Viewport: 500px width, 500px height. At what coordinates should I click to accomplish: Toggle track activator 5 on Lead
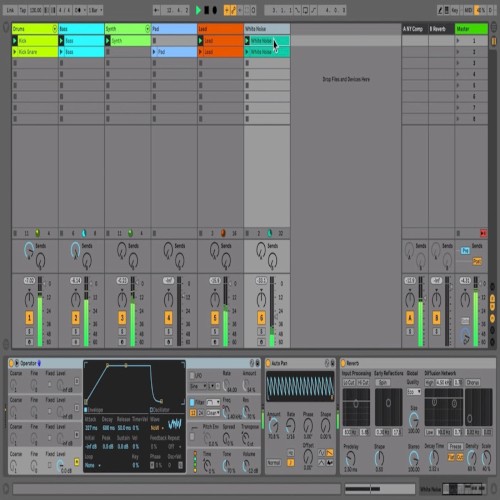pyautogui.click(x=215, y=317)
